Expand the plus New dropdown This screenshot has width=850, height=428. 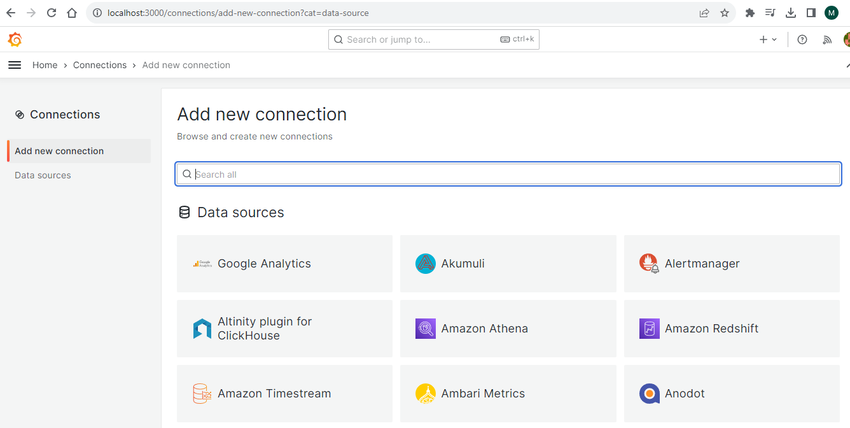pyautogui.click(x=768, y=40)
